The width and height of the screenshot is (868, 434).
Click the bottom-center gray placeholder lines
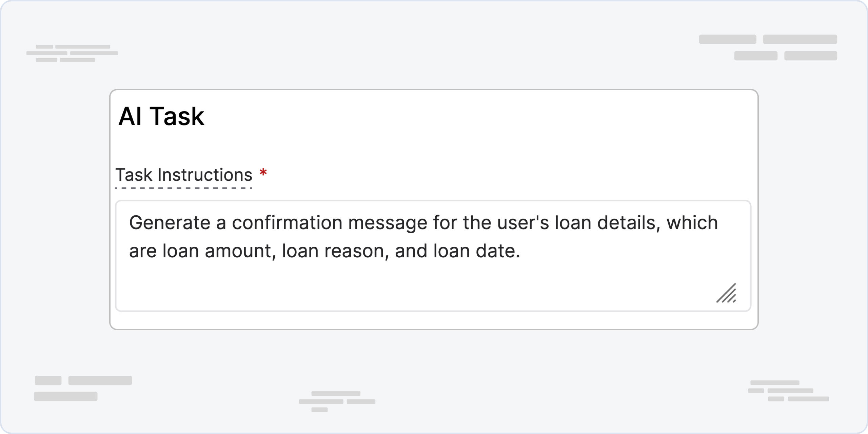(337, 402)
